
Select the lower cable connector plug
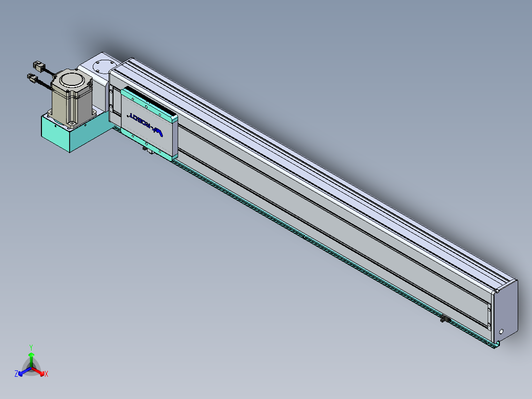click(32, 78)
